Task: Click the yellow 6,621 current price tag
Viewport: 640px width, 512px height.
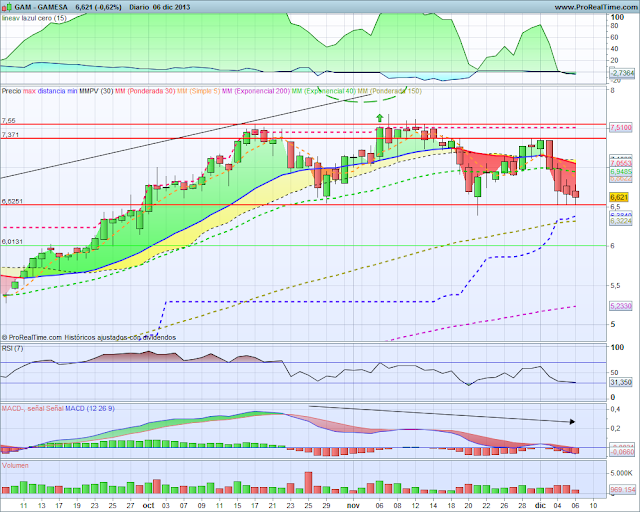Action: 619,197
